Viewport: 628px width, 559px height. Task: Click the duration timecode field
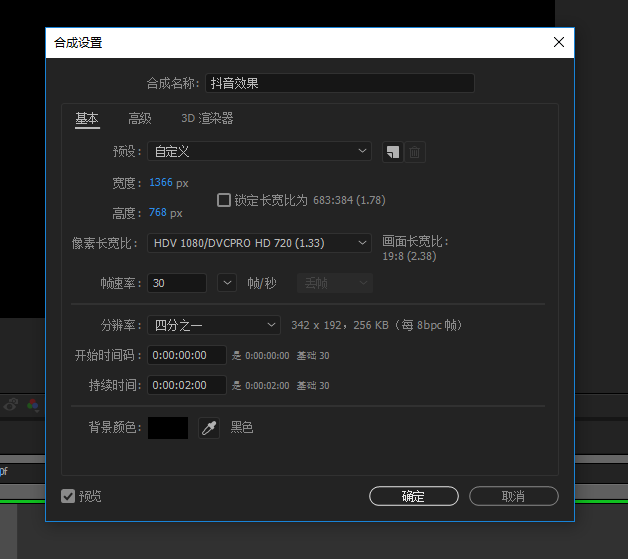(188, 385)
